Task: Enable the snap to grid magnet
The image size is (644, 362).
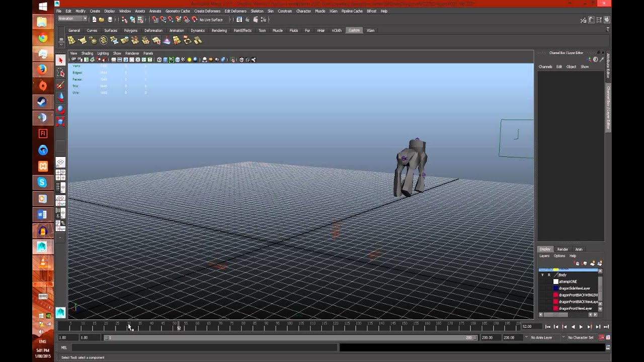Action: click(x=155, y=20)
